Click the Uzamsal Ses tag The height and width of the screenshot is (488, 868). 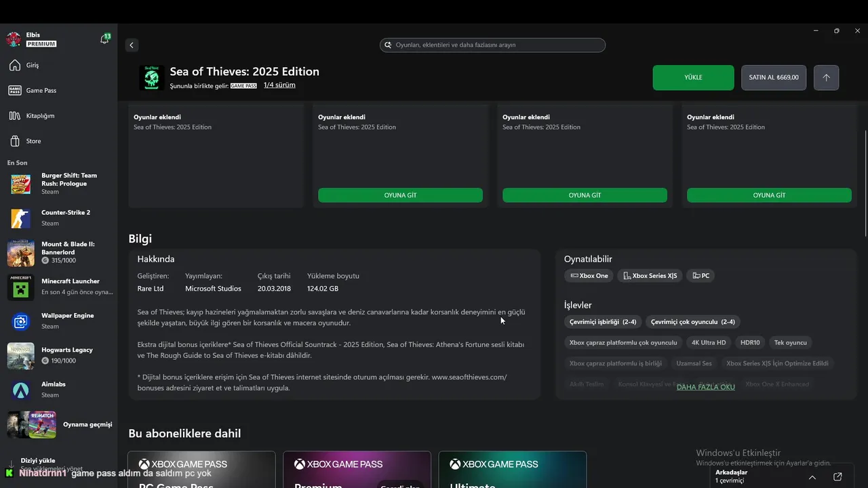[694, 363]
